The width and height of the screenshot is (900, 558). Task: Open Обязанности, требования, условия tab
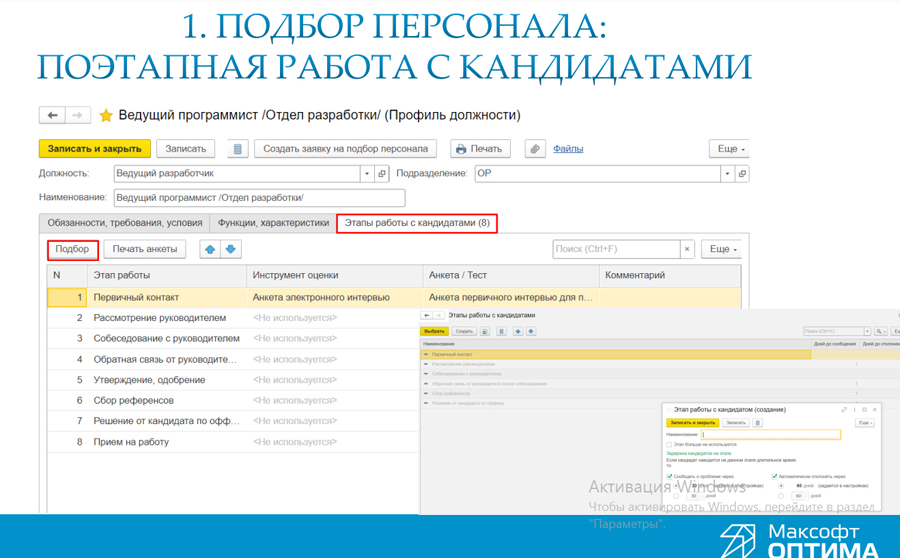pos(125,223)
